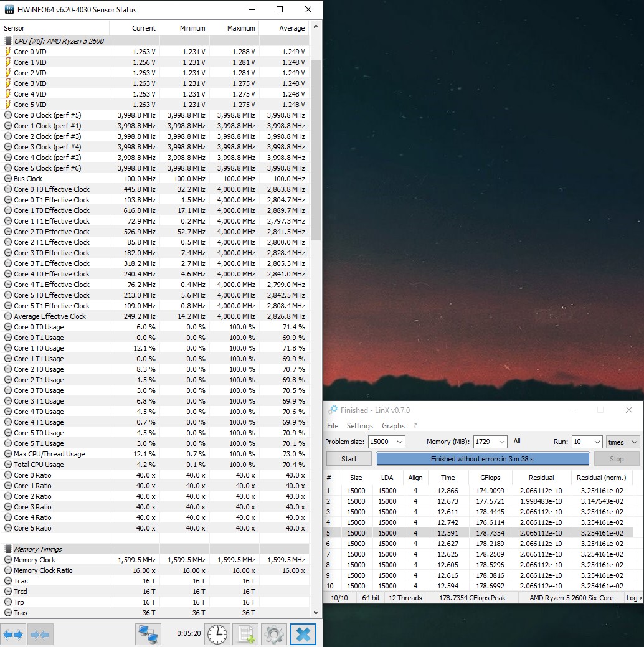Click the scrollbar down arrow in HWiNFO
This screenshot has width=644, height=647.
pyautogui.click(x=316, y=613)
